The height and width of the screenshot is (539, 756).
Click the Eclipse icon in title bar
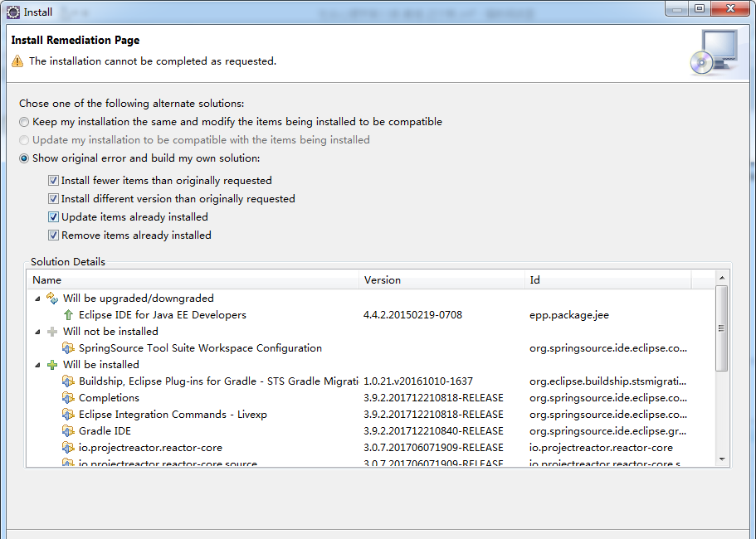pos(13,12)
